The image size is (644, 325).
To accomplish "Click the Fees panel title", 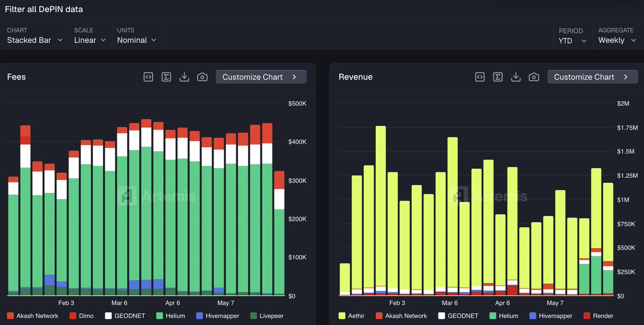I will coord(16,77).
